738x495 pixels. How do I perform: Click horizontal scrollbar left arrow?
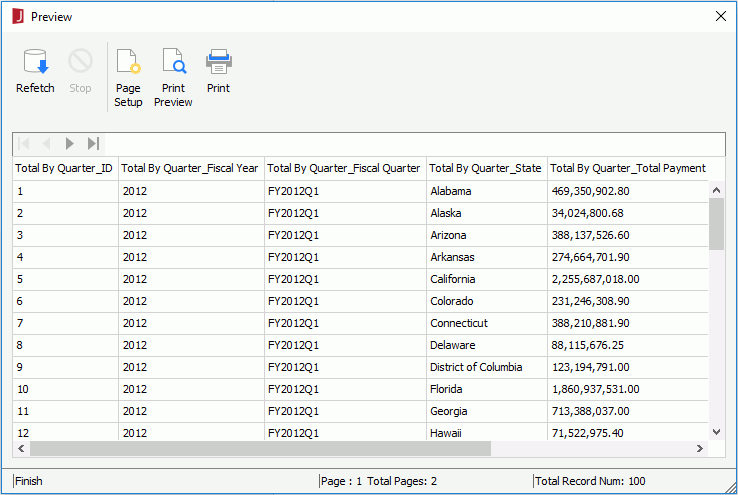21,448
